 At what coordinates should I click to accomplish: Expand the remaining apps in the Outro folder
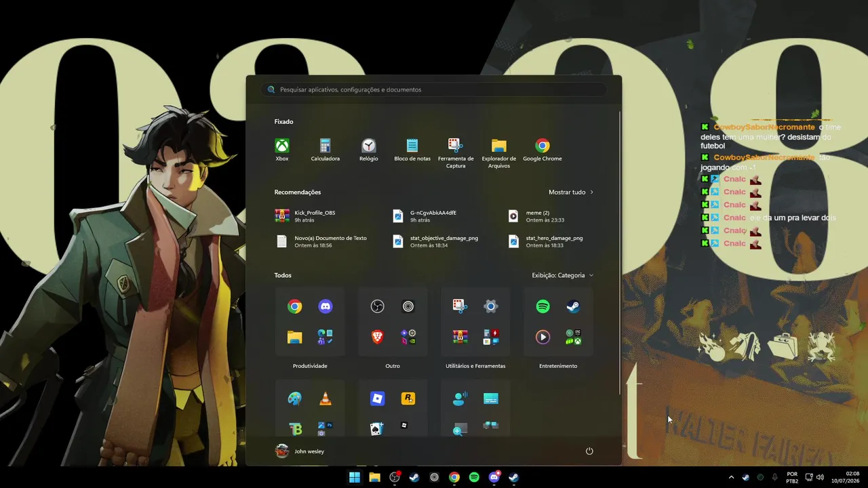coord(408,337)
